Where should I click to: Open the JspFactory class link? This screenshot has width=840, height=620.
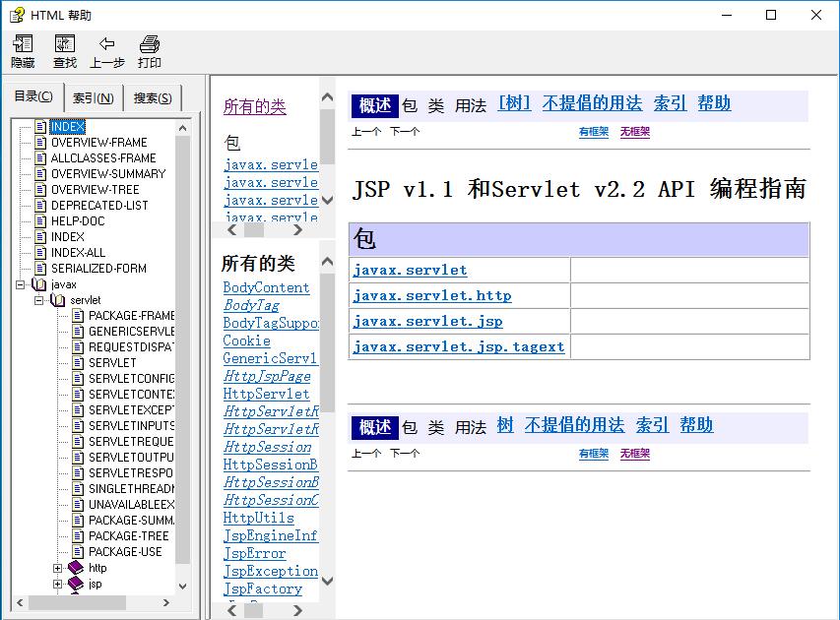263,589
